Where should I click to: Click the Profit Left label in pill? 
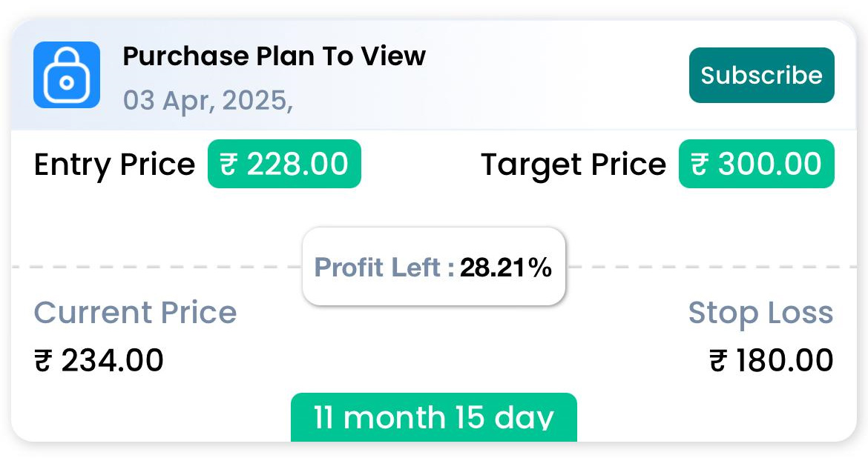pyautogui.click(x=384, y=268)
